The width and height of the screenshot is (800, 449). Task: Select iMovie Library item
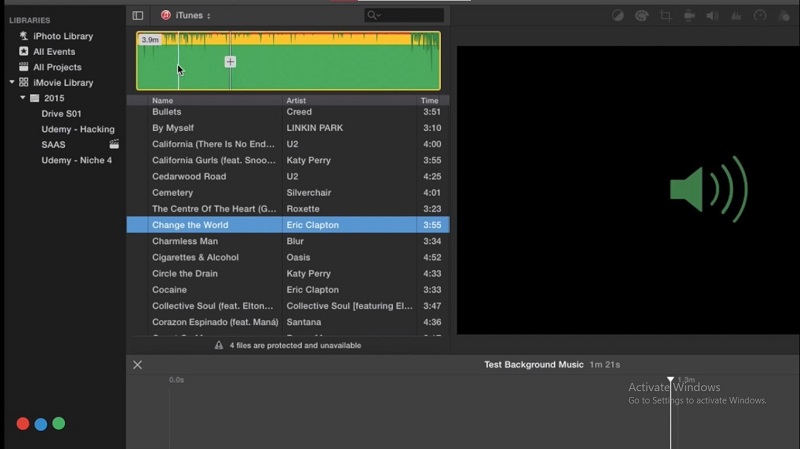click(63, 83)
